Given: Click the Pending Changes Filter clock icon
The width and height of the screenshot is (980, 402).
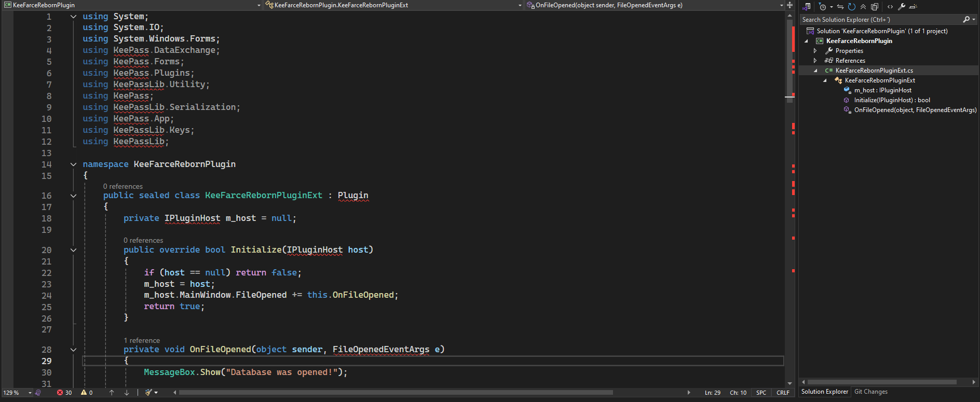Looking at the screenshot, I should [822, 7].
